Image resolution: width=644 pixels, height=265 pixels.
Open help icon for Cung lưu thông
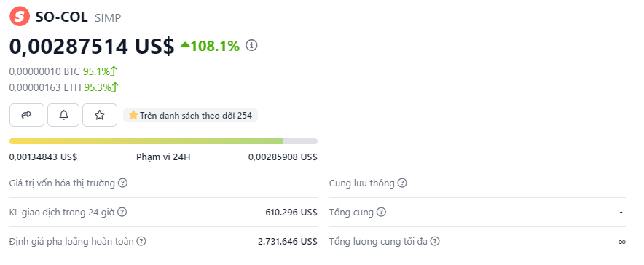coord(402,183)
